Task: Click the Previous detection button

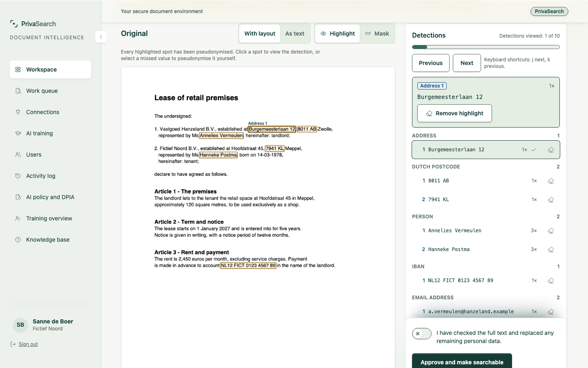Action: click(431, 63)
